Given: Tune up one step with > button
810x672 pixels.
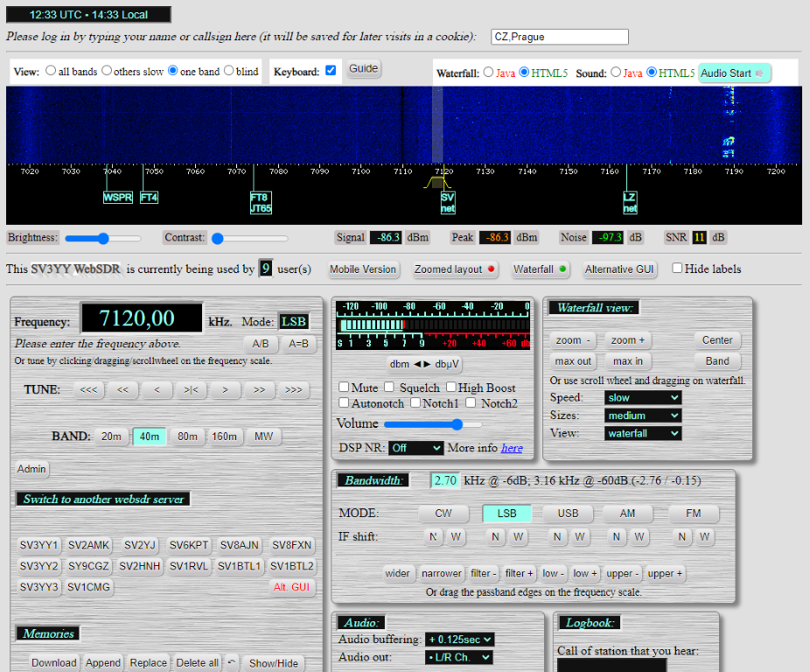Looking at the screenshot, I should point(225,389).
